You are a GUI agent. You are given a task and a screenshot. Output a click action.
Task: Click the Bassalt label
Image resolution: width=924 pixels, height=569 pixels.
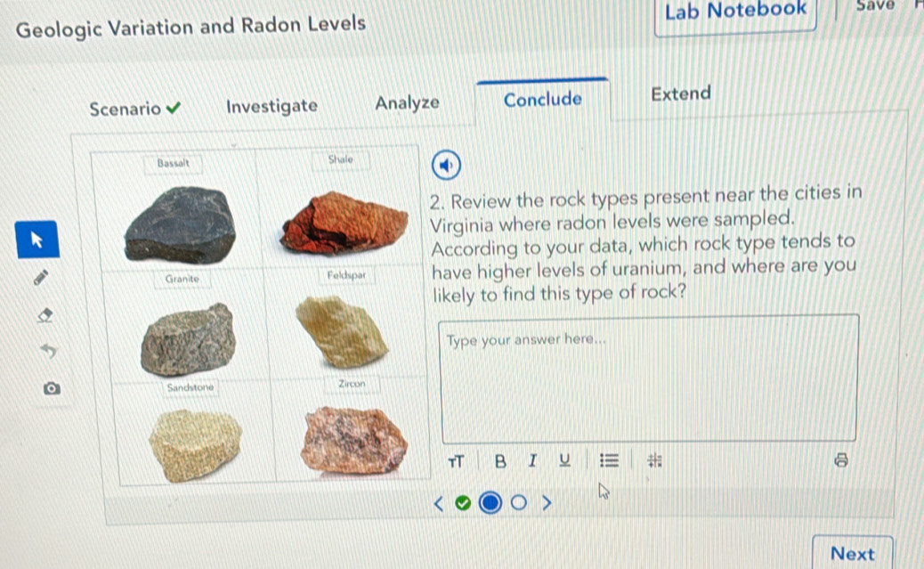pyautogui.click(x=174, y=163)
